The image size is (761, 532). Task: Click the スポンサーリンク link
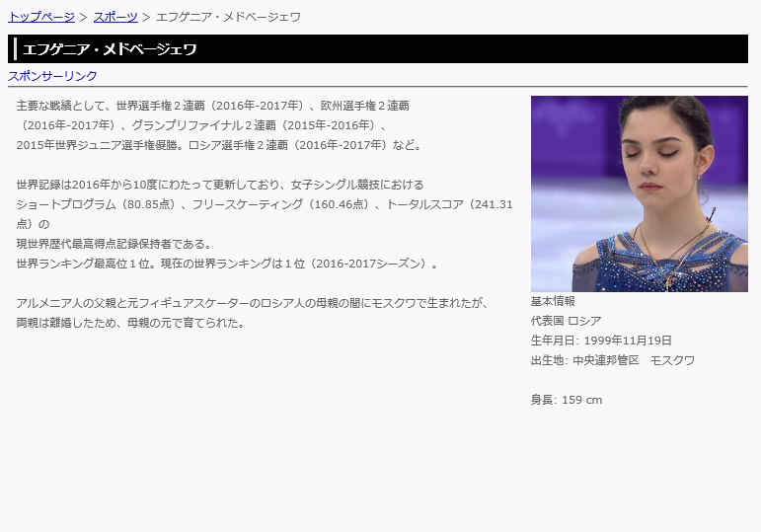pyautogui.click(x=52, y=76)
